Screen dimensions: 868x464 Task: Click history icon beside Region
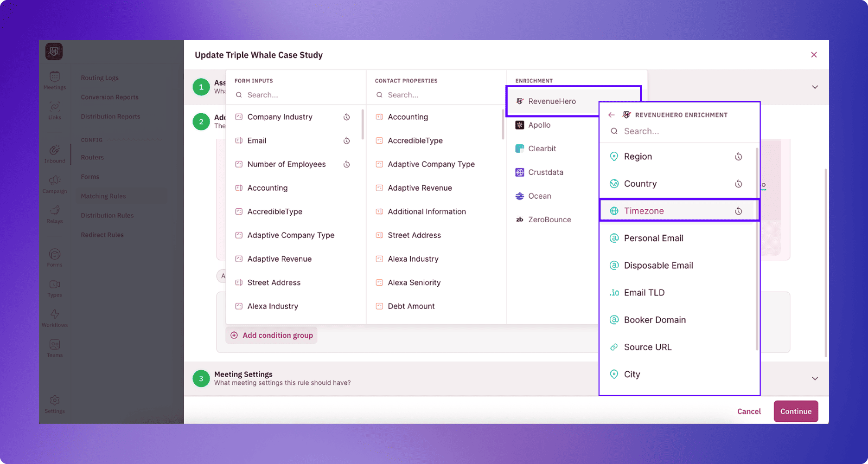point(738,157)
